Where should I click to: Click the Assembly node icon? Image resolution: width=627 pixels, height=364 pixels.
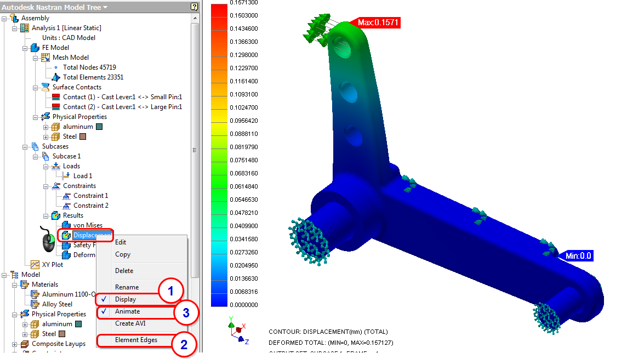pos(14,18)
